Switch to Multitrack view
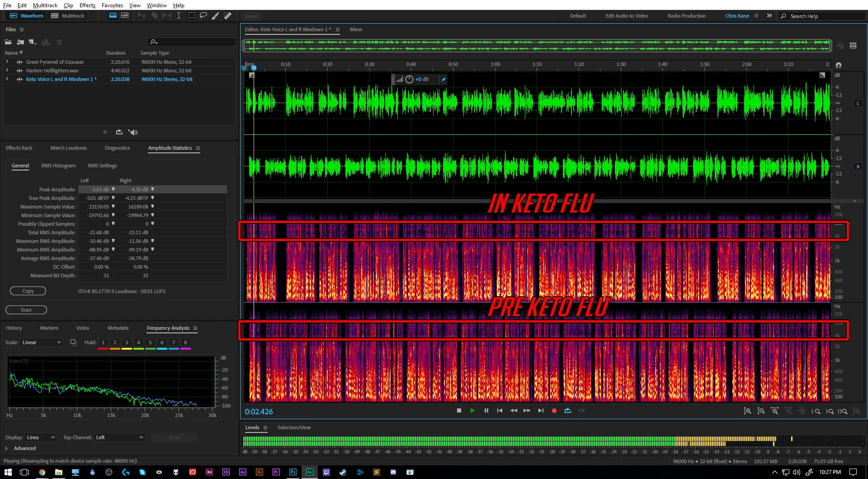 [68, 15]
